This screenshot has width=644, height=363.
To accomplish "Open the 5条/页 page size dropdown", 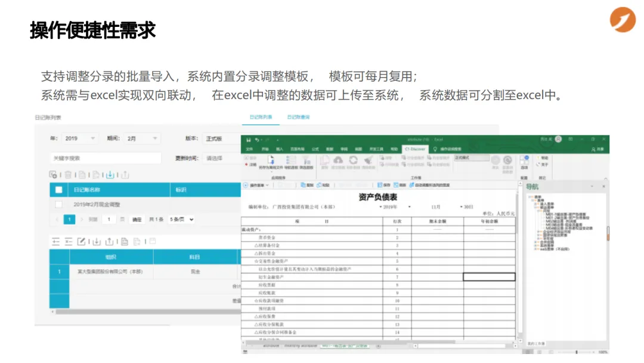I will (181, 220).
